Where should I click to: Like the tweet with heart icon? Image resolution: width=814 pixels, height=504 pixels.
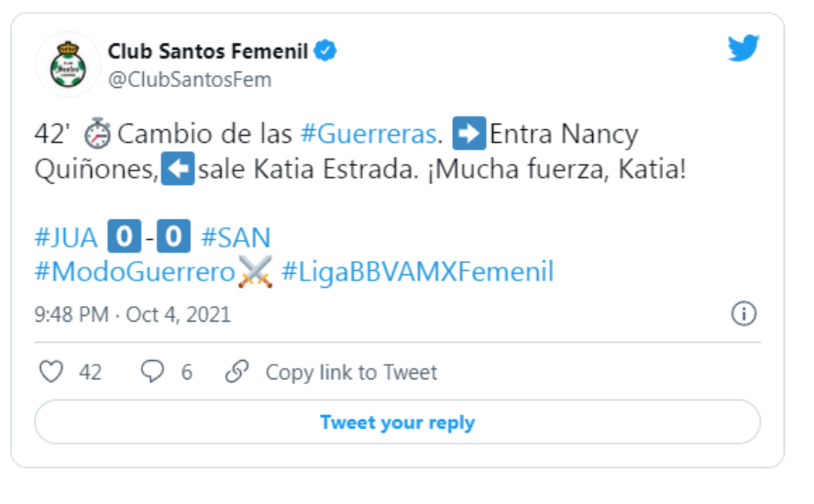(51, 372)
